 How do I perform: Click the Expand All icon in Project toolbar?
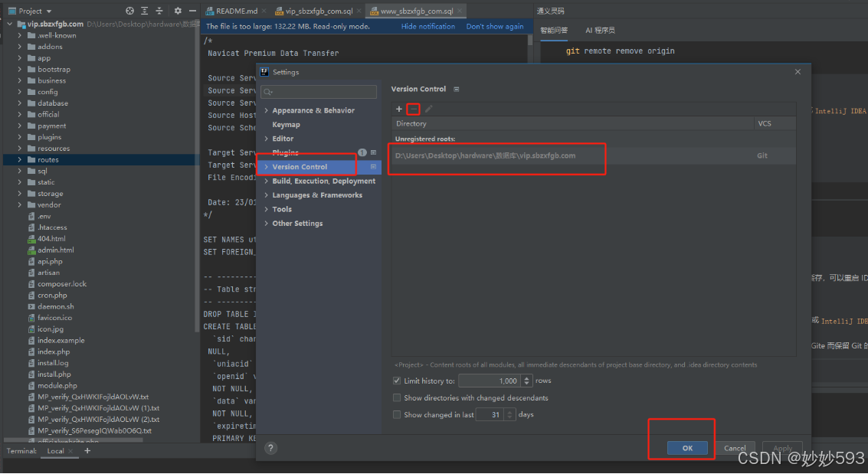point(145,11)
